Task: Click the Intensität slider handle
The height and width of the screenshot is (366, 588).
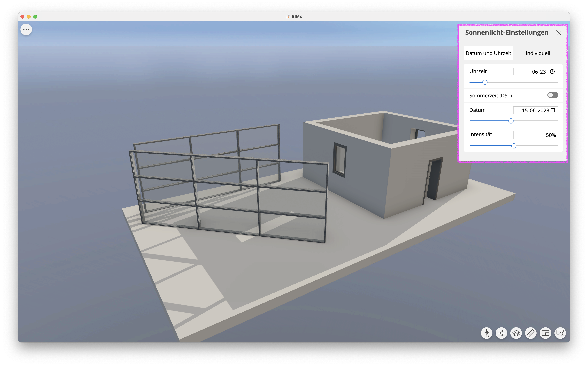Action: pos(514,146)
